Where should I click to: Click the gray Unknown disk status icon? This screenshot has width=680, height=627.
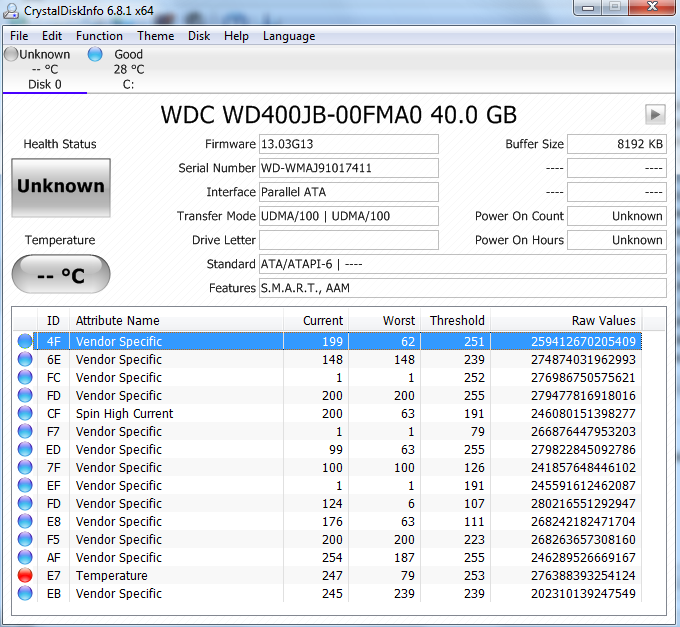click(11, 55)
